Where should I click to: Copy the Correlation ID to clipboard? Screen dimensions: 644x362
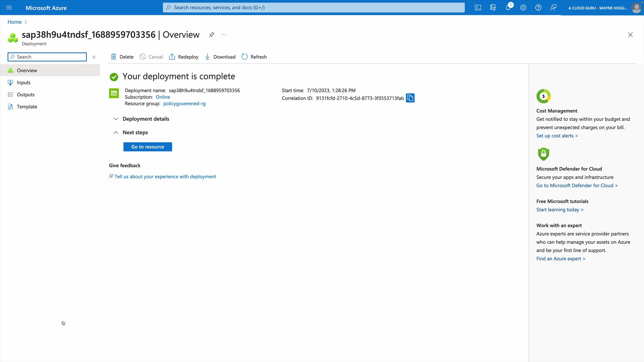pos(410,98)
